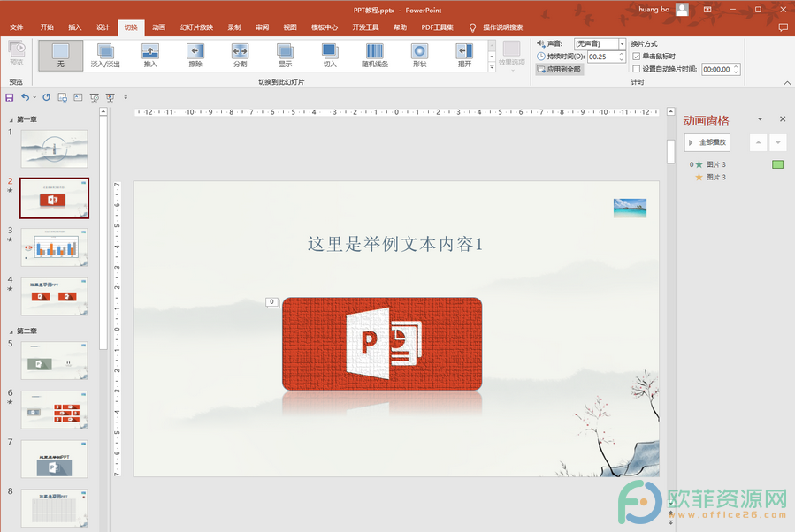Open customize quick access toolbar dropdown
Image resolution: width=795 pixels, height=532 pixels.
coord(126,97)
